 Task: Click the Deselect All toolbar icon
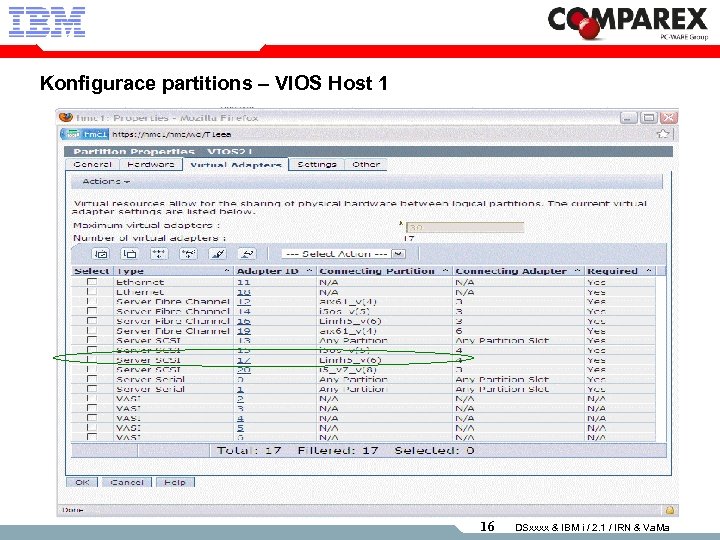point(130,253)
